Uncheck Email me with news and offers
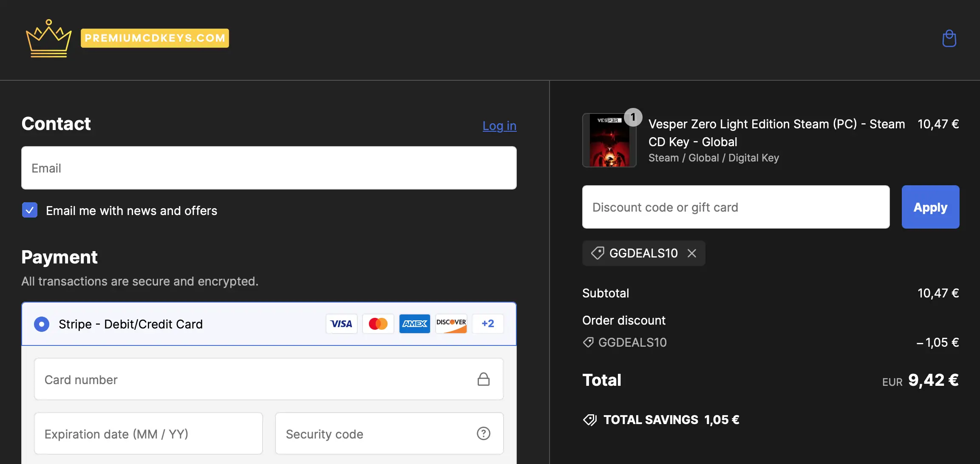Viewport: 980px width, 464px height. pos(30,210)
